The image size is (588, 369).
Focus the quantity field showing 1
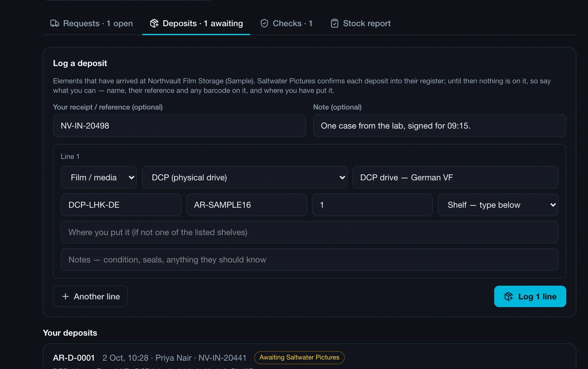[x=372, y=205]
